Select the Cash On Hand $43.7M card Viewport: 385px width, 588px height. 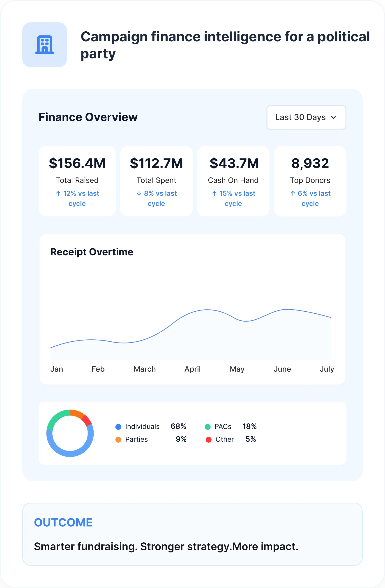pyautogui.click(x=233, y=181)
